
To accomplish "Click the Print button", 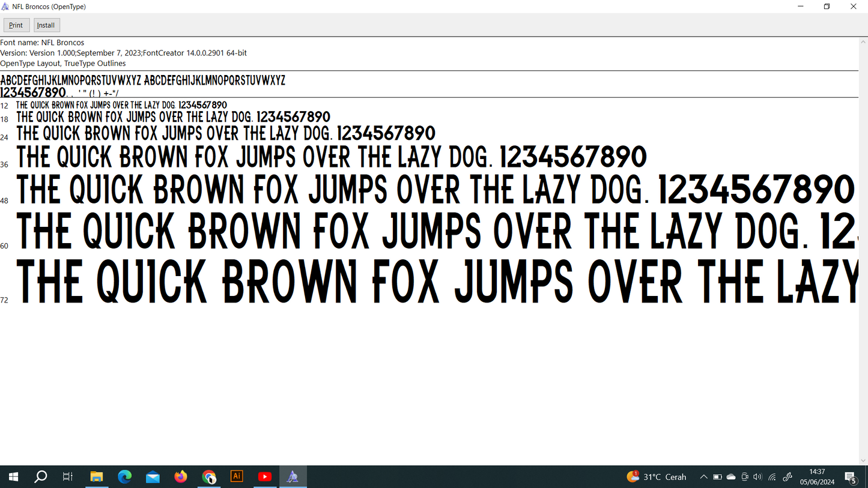I will (16, 25).
